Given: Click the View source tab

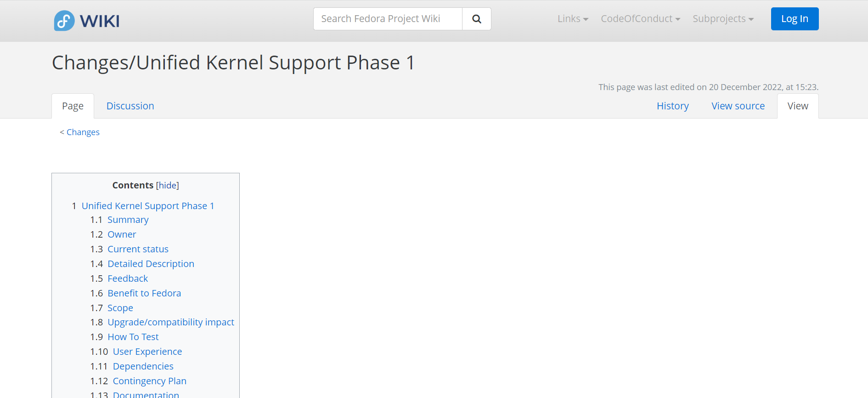Looking at the screenshot, I should point(738,106).
